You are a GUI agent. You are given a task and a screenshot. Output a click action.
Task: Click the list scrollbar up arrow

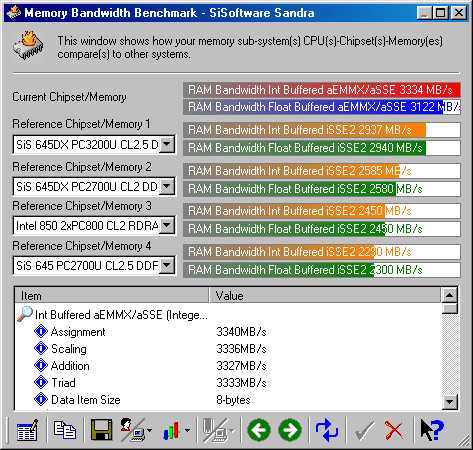[x=450, y=295]
